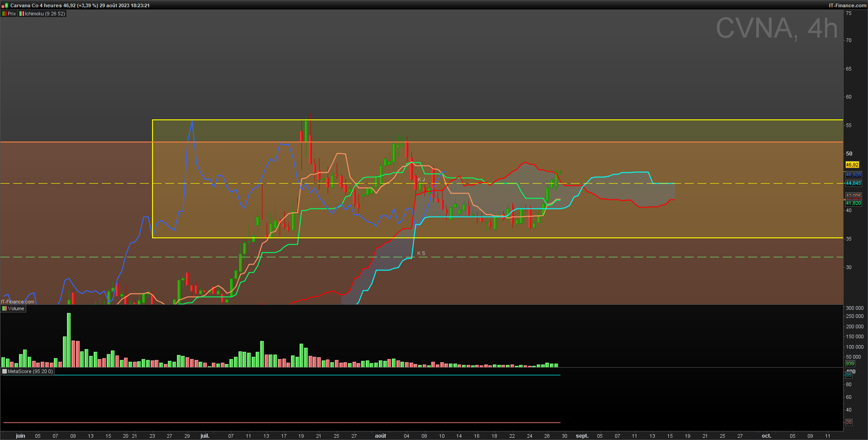868x440 pixels.
Task: Click the green 939 volume value tag
Action: (850, 364)
